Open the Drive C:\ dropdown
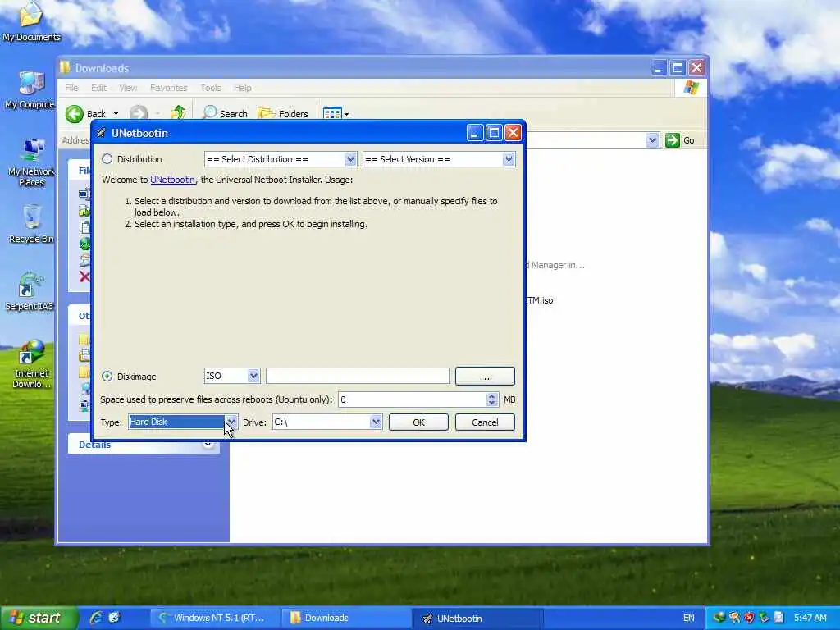Image resolution: width=840 pixels, height=630 pixels. click(x=326, y=422)
